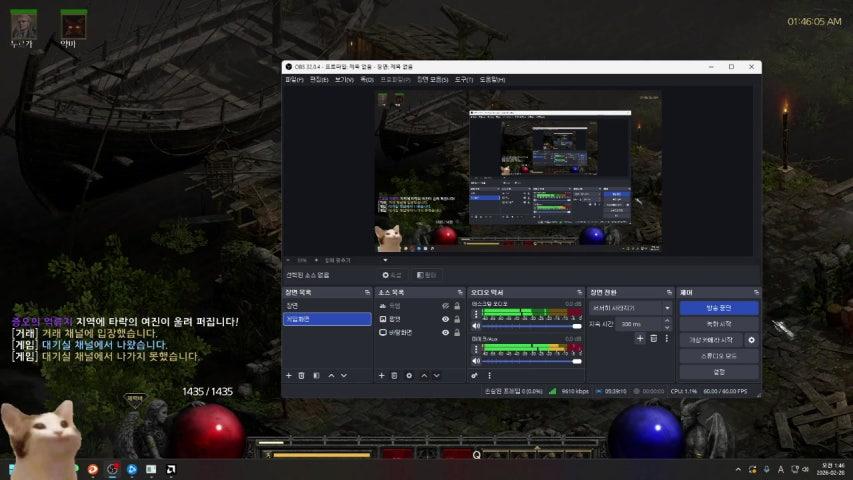Click the Studio Mode button

pyautogui.click(x=719, y=356)
